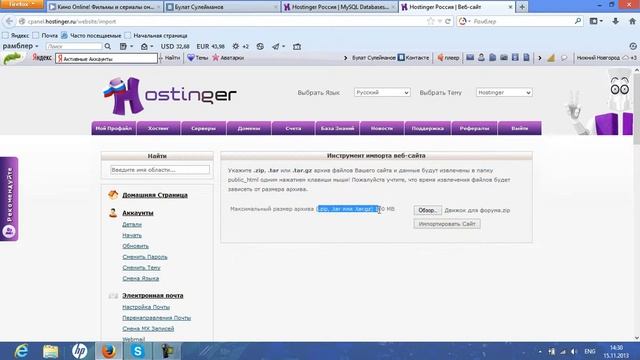
Task: Open the Начальная страница bookmark
Action: 156,36
